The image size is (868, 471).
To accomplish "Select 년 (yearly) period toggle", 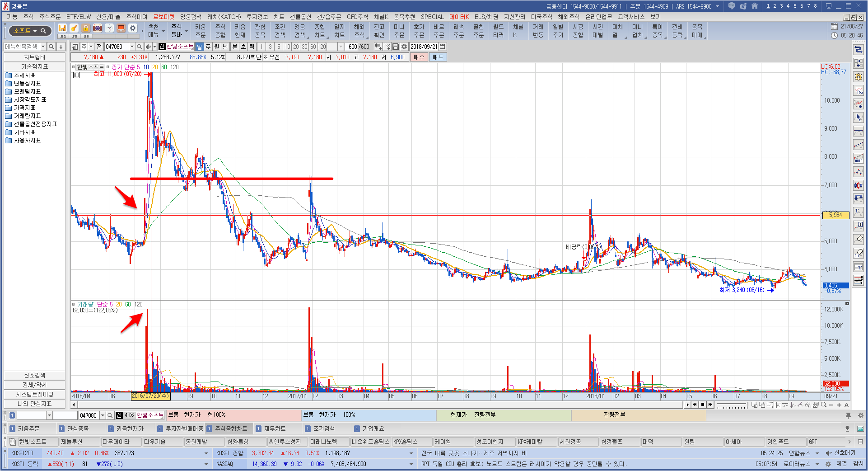I will (225, 47).
